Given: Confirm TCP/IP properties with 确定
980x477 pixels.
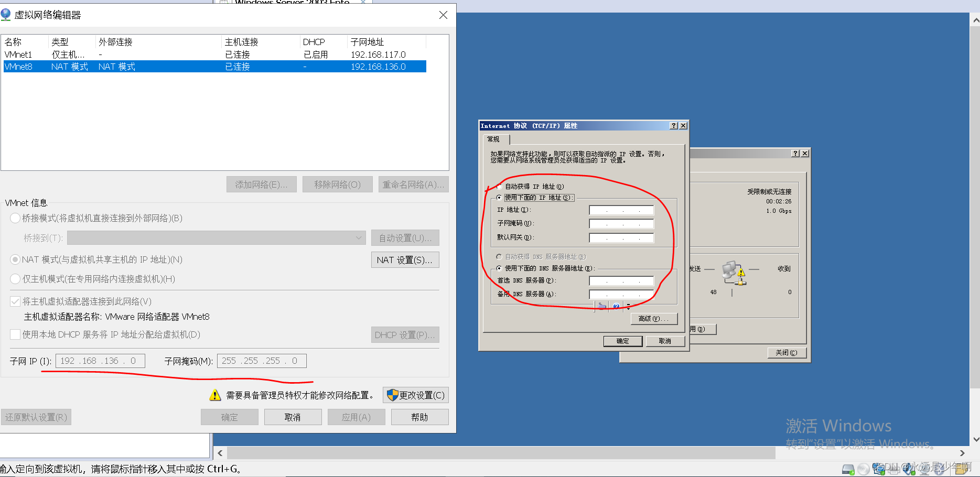Looking at the screenshot, I should pyautogui.click(x=622, y=341).
